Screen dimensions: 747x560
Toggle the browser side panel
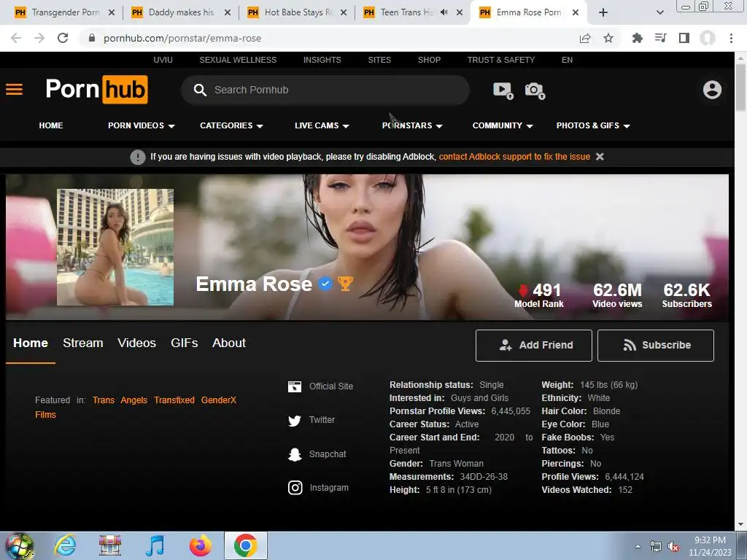pyautogui.click(x=684, y=38)
